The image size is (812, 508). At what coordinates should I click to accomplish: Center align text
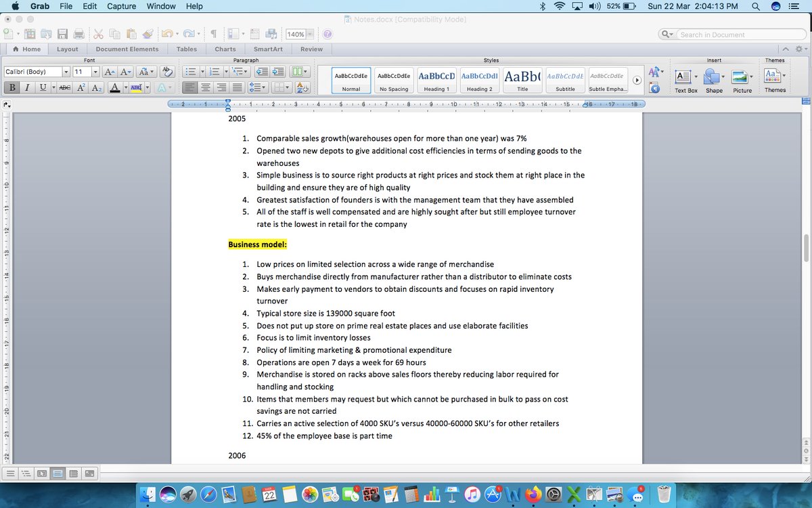pos(206,87)
